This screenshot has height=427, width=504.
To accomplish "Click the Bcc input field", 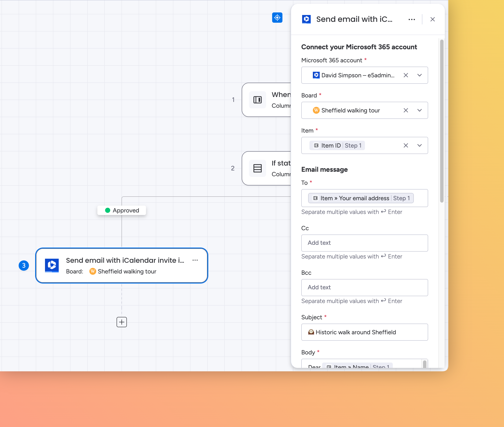I will pyautogui.click(x=364, y=287).
